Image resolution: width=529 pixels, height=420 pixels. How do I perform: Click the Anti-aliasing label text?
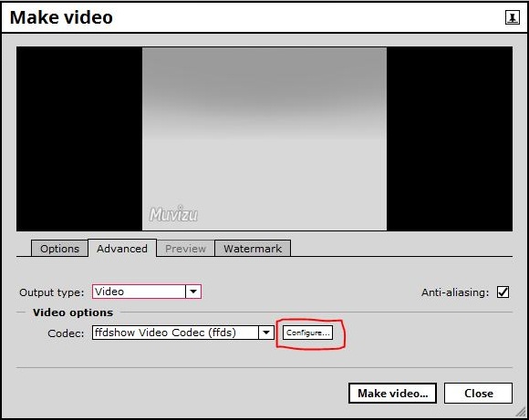coord(455,292)
